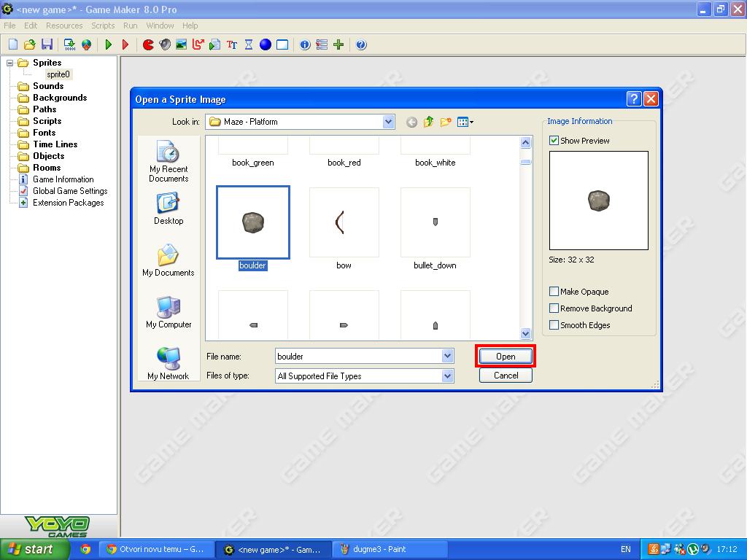Run in debug mode red play icon
The image size is (747, 560).
tap(125, 44)
